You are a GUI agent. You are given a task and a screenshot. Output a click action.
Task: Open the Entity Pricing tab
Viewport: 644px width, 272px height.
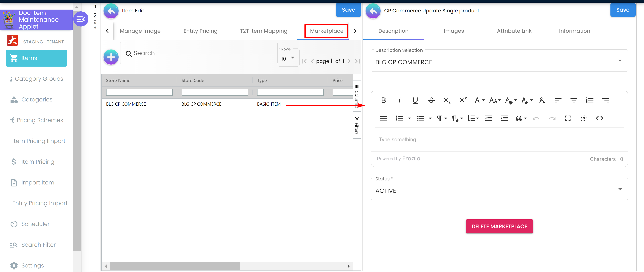click(x=200, y=31)
